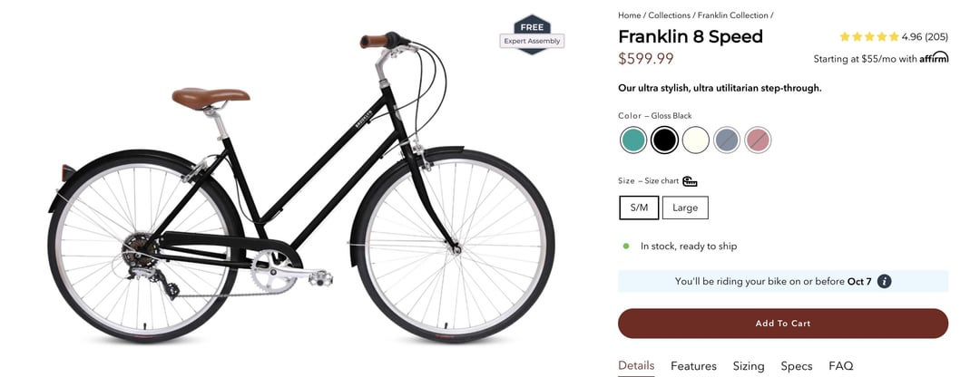
Task: Open the Specs tab
Action: pyautogui.click(x=797, y=366)
